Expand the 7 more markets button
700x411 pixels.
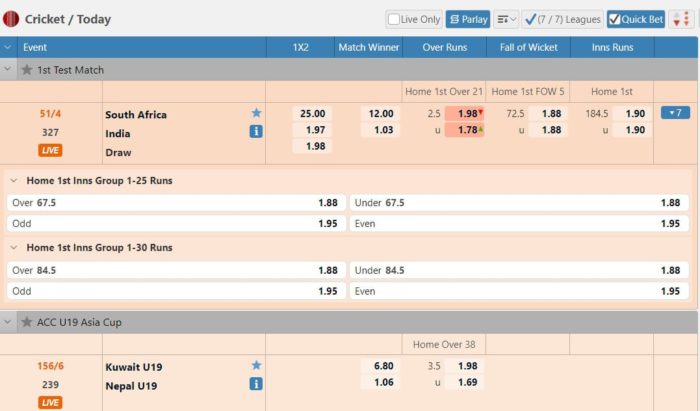(675, 113)
